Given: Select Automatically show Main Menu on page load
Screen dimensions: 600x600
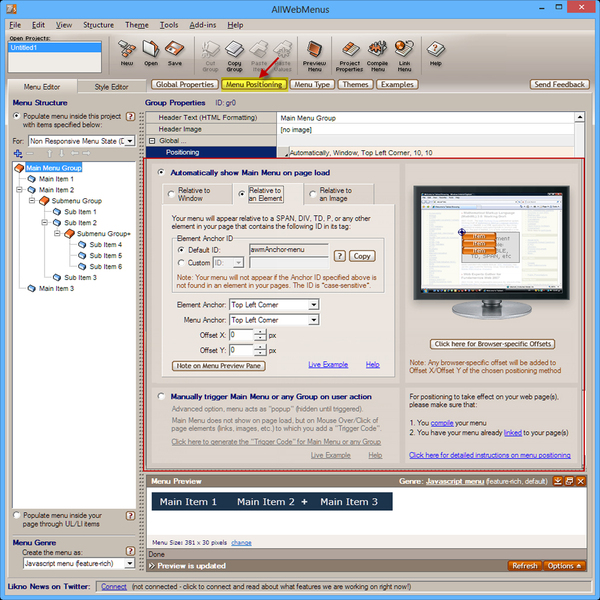Looking at the screenshot, I should 161,173.
